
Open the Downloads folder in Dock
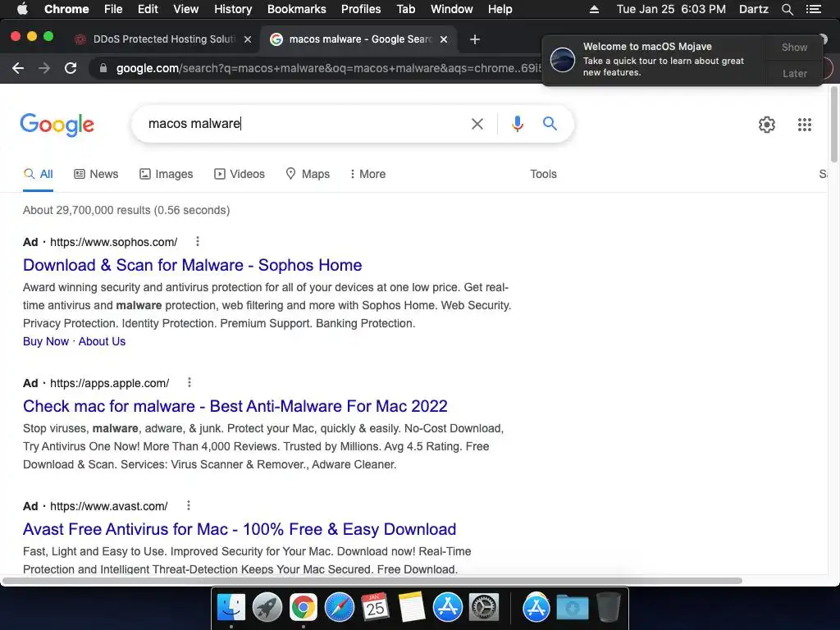pos(572,608)
